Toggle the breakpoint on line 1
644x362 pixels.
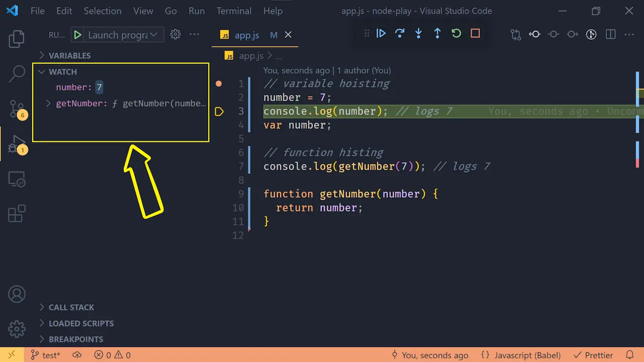tap(218, 83)
